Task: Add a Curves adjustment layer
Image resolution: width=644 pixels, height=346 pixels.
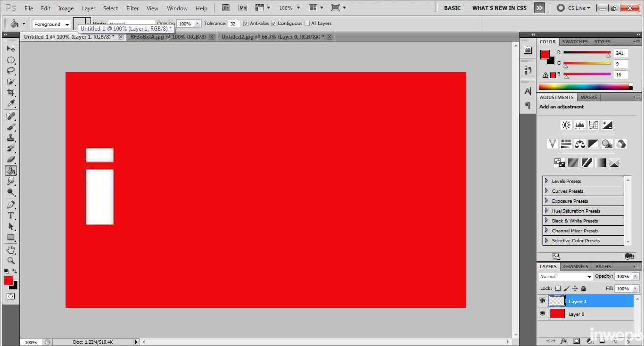Action: tap(593, 124)
